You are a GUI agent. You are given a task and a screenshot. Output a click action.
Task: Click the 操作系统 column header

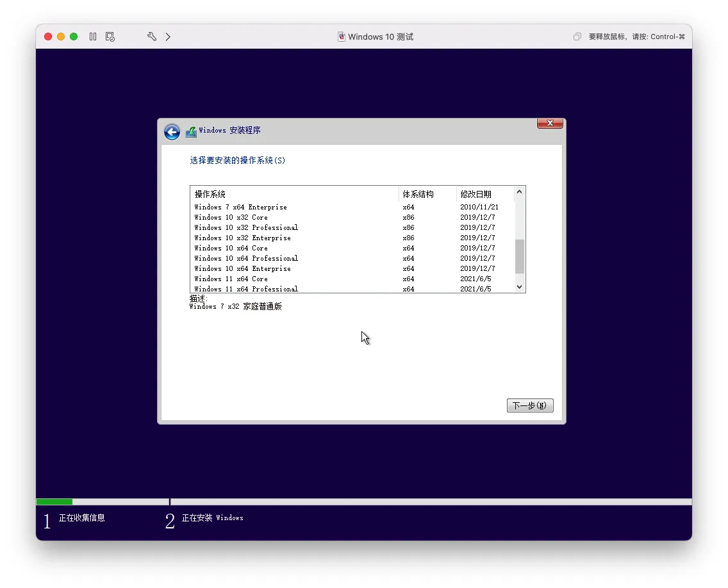tap(294, 194)
